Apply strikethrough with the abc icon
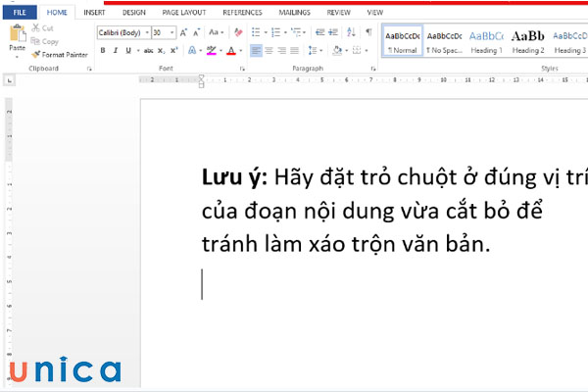The width and height of the screenshot is (588, 392). [148, 50]
